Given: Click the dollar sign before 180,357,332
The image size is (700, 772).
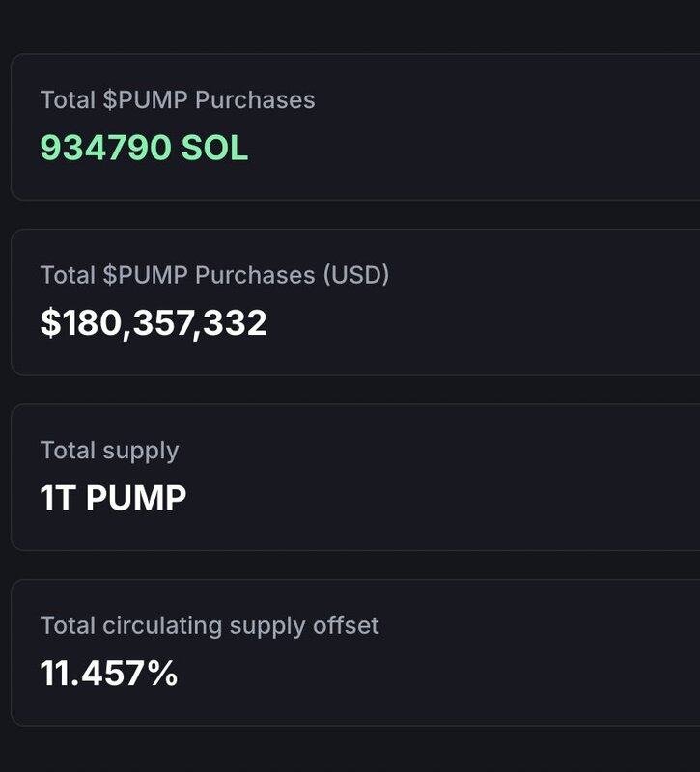Looking at the screenshot, I should [x=49, y=322].
